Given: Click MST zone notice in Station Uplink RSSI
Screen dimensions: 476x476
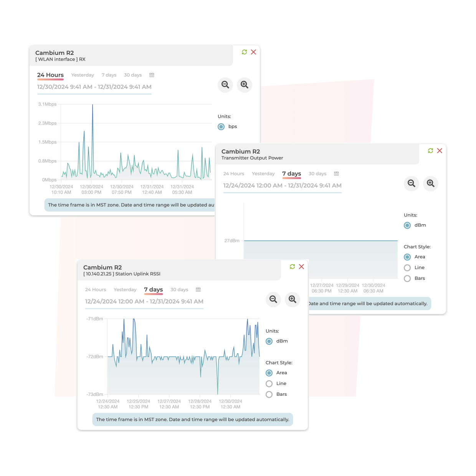Looking at the screenshot, I should (x=193, y=420).
